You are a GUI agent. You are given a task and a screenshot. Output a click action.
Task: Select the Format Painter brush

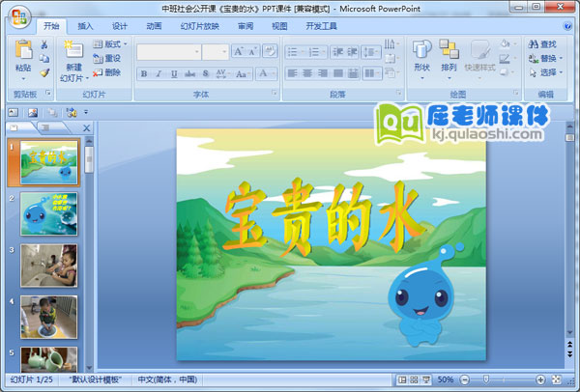44,72
